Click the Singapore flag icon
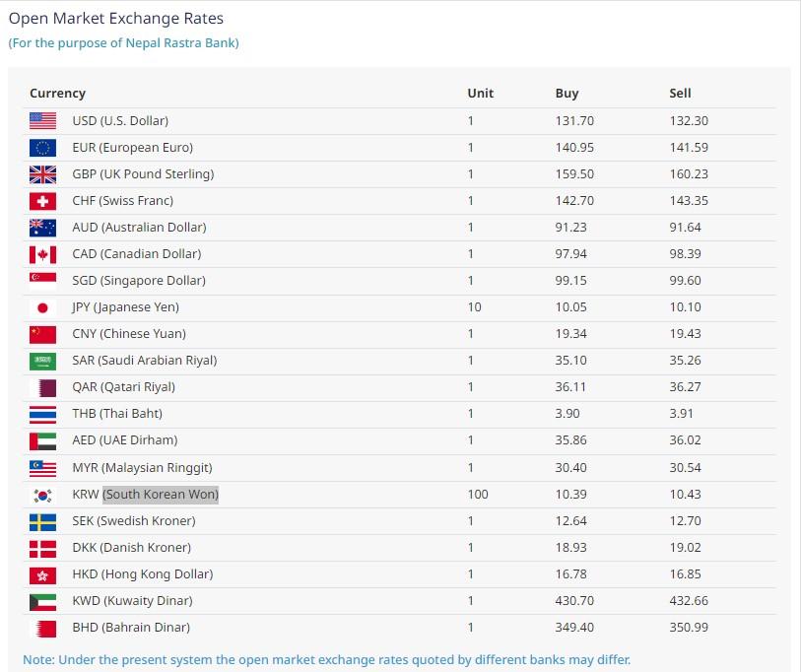The width and height of the screenshot is (801, 672). tap(43, 281)
